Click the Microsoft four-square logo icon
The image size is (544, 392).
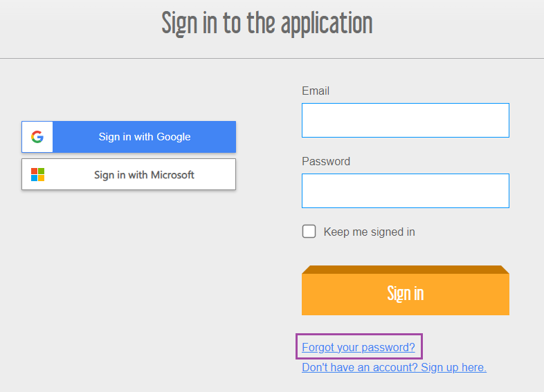coord(37,175)
